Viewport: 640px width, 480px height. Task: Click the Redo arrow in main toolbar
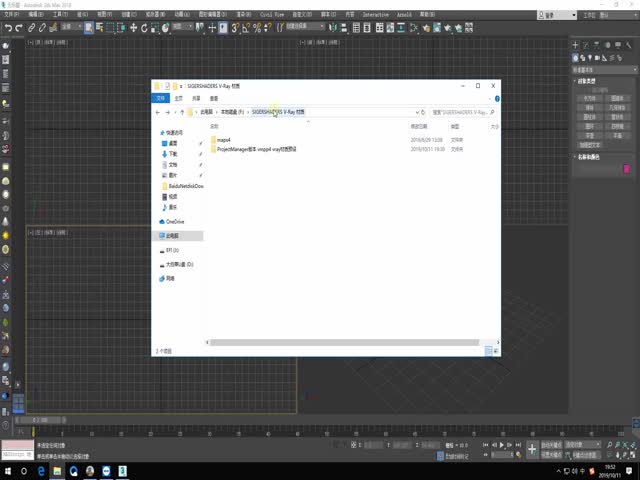pos(19,27)
